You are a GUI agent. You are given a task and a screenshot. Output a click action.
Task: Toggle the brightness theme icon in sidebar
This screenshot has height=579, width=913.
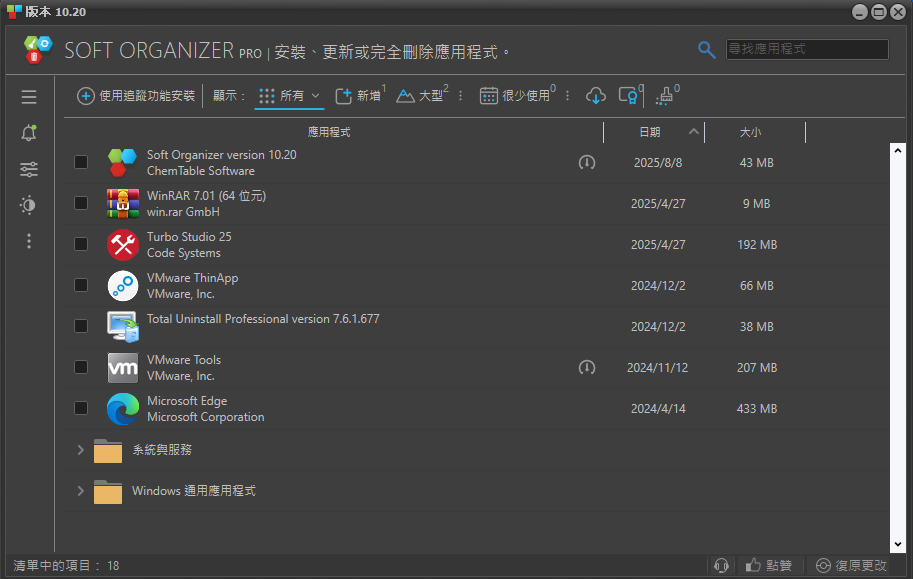click(x=29, y=205)
